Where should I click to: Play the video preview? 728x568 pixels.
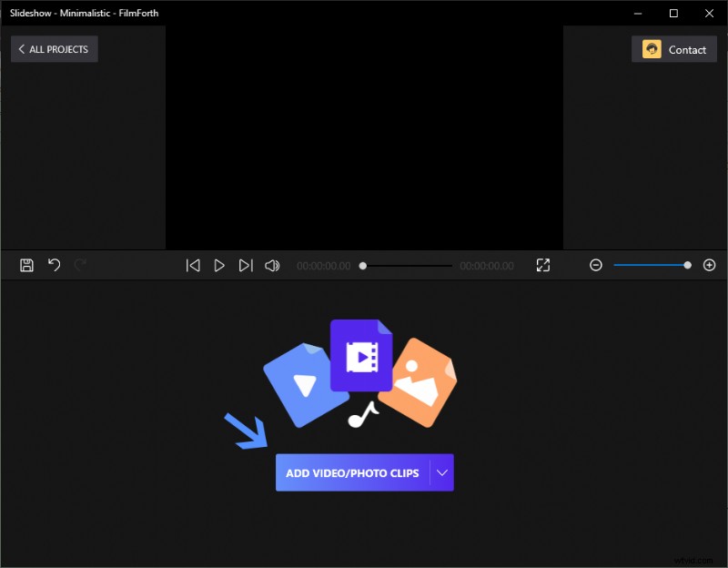pos(219,265)
